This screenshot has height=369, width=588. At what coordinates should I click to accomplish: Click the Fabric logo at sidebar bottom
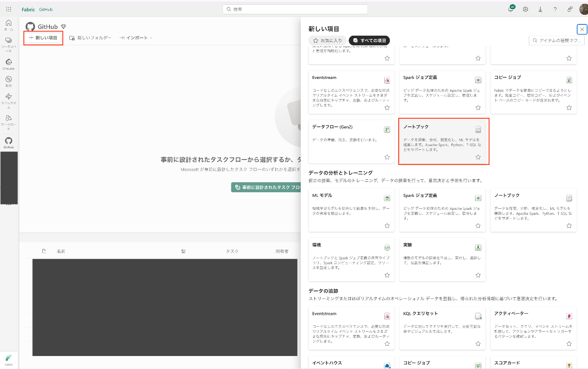(x=9, y=360)
